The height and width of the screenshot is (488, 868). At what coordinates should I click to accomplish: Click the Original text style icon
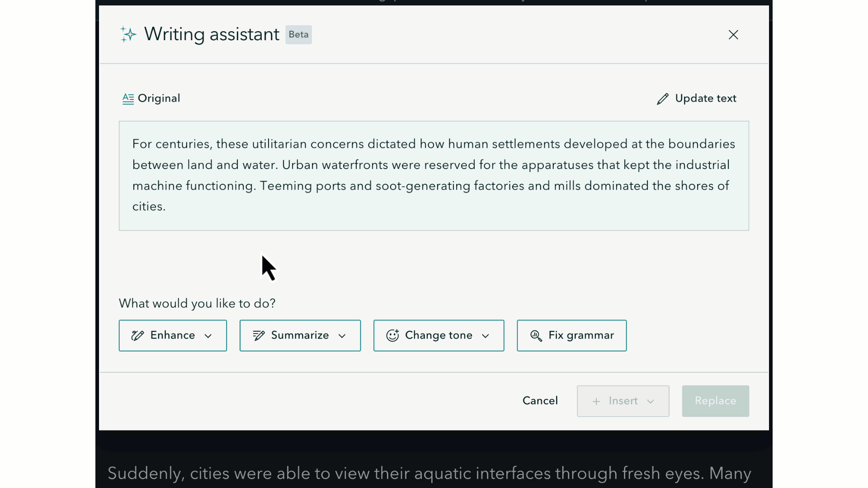coord(128,99)
